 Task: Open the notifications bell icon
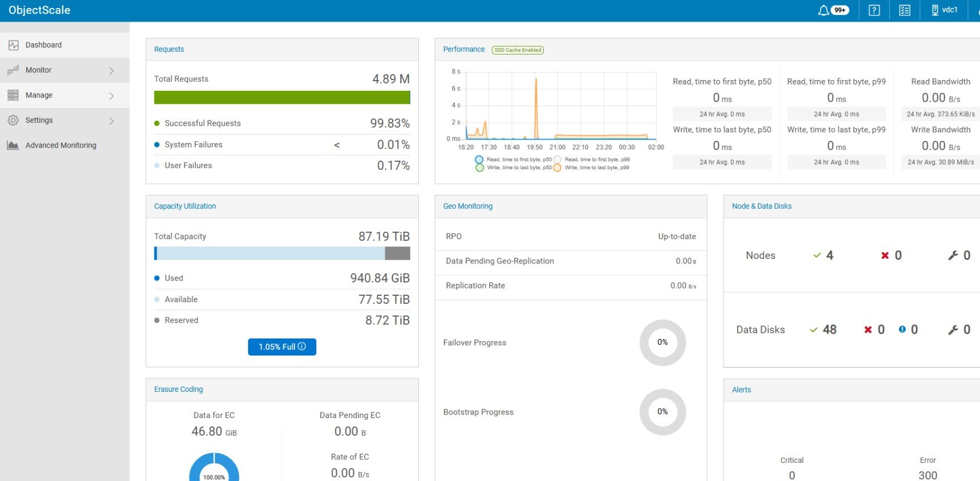(823, 10)
